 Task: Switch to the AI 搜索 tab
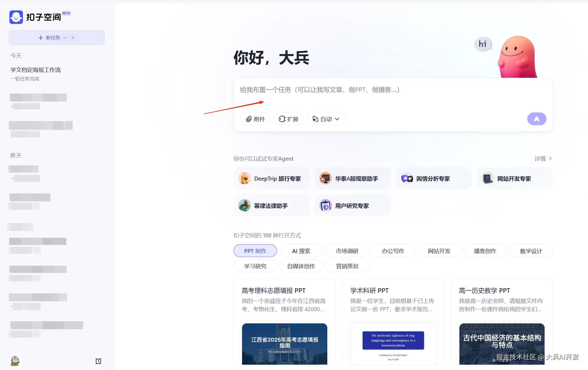(301, 251)
